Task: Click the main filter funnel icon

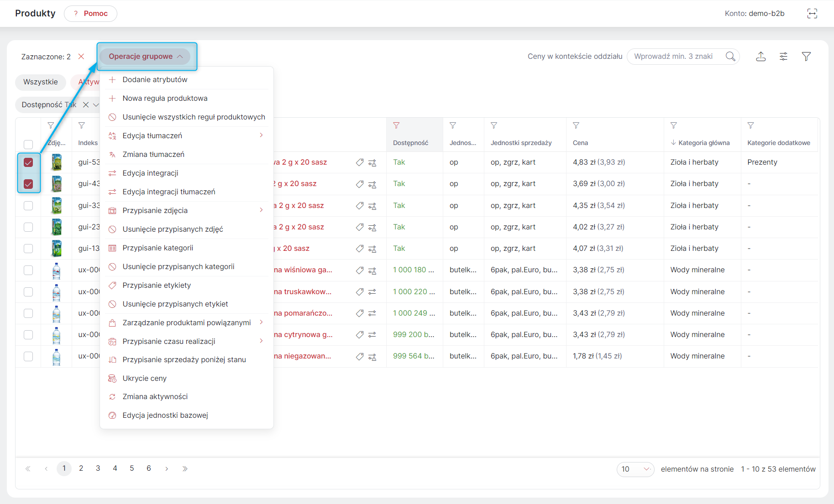Action: pyautogui.click(x=806, y=57)
